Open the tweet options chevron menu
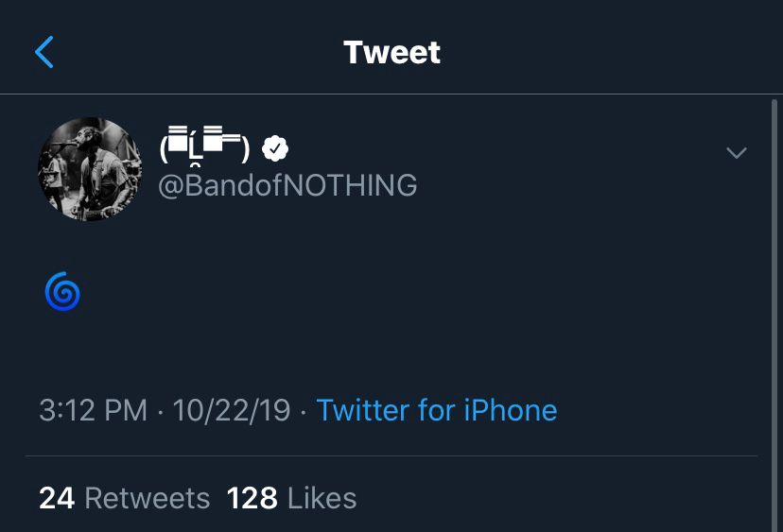Image resolution: width=783 pixels, height=532 pixels. (x=736, y=153)
